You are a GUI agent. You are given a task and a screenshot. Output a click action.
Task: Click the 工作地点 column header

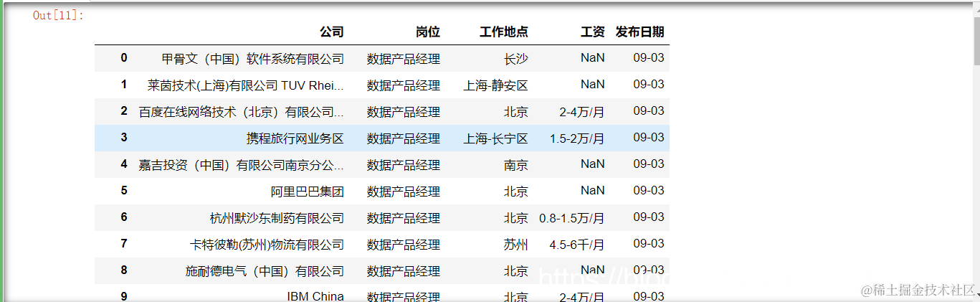point(504,32)
